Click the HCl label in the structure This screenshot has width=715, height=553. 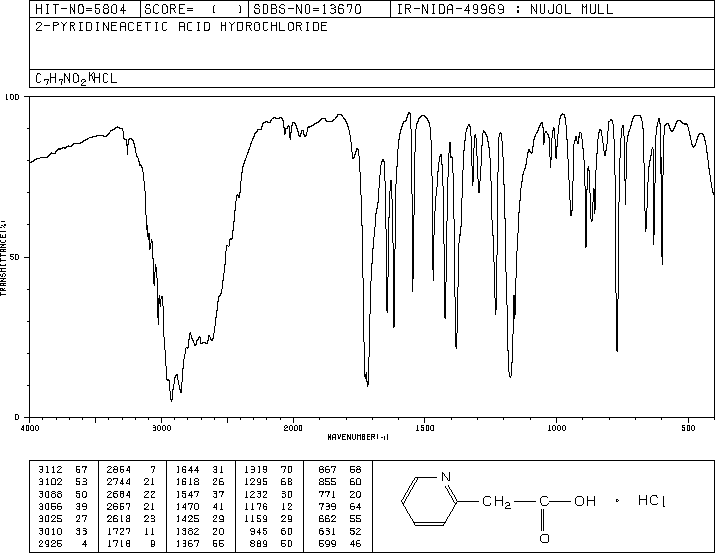click(x=652, y=501)
